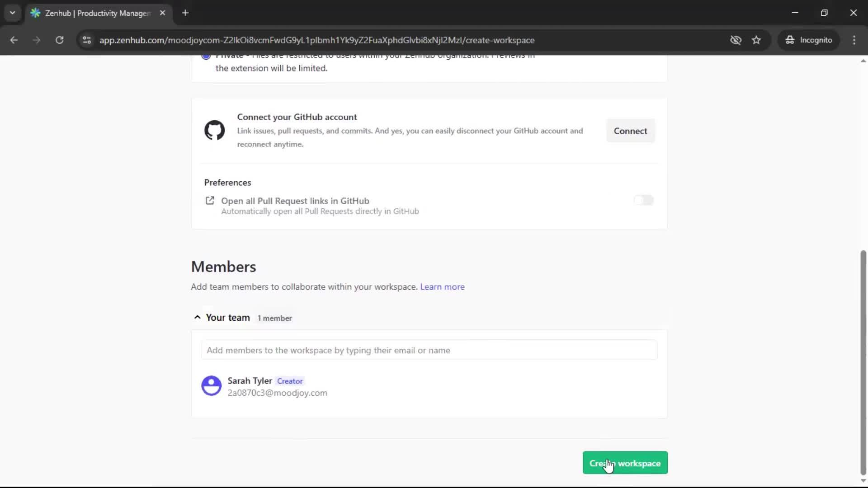Open the Learn more link
The width and height of the screenshot is (868, 488).
tap(442, 286)
